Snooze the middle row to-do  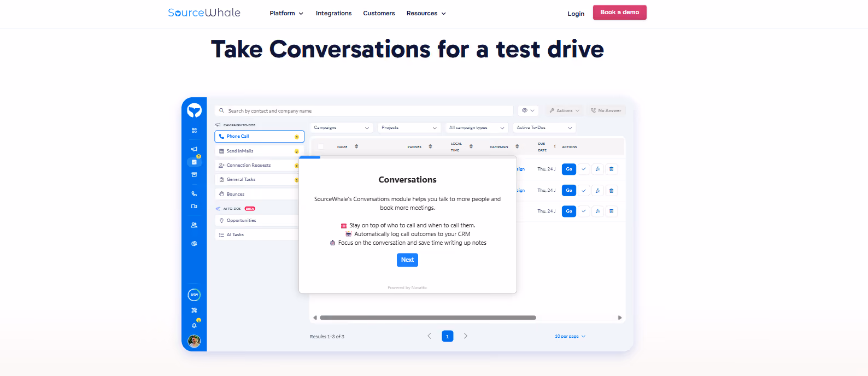597,190
